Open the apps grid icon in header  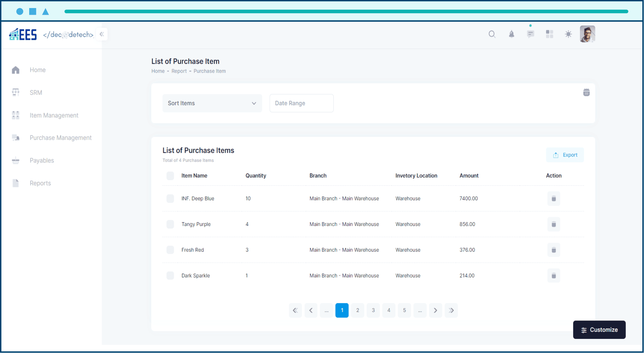pyautogui.click(x=549, y=34)
